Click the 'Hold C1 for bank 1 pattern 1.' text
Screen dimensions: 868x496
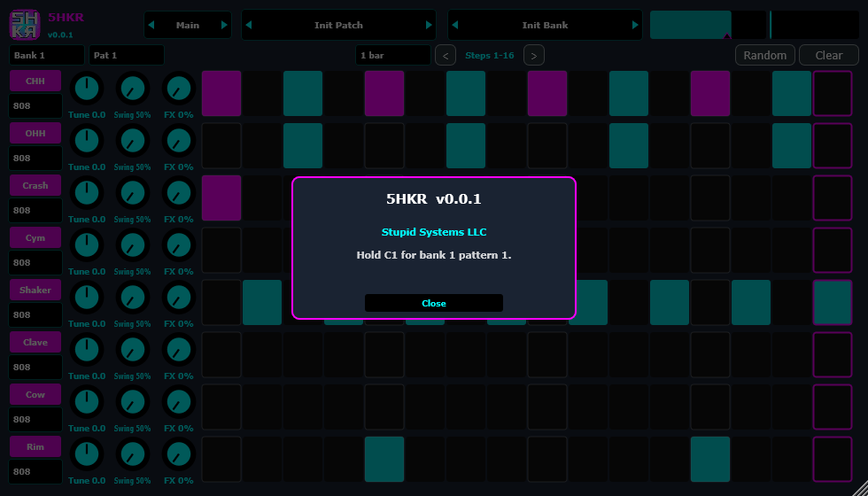click(434, 255)
